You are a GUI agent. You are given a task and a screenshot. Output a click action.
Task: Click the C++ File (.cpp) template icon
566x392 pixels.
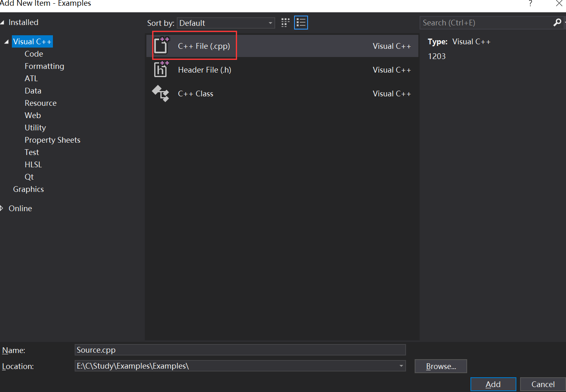(161, 46)
